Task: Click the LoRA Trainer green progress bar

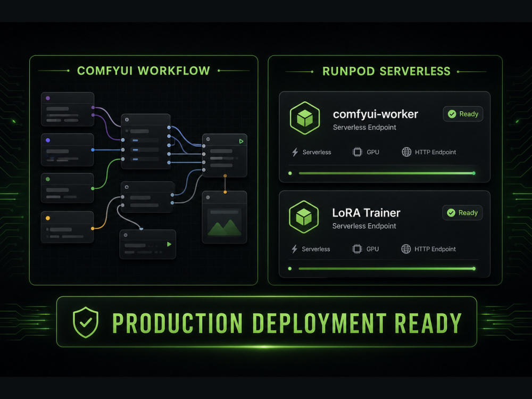Action: tap(386, 269)
